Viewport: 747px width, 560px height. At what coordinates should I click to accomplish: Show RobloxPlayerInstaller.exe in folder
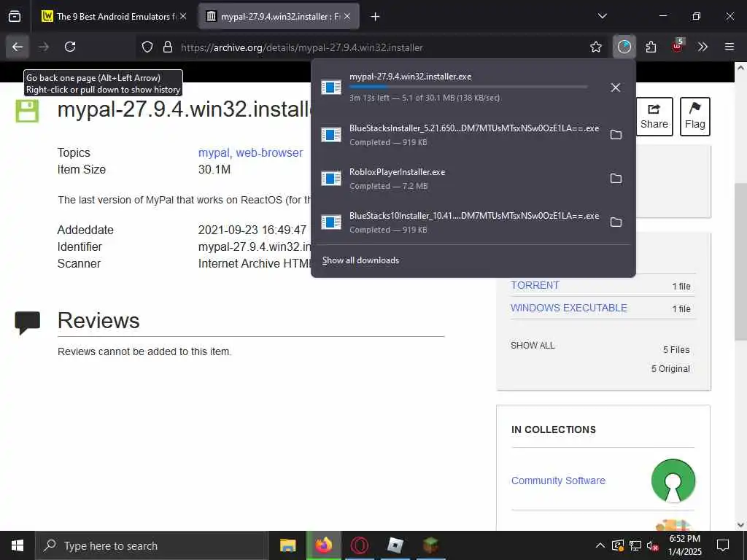click(x=616, y=179)
